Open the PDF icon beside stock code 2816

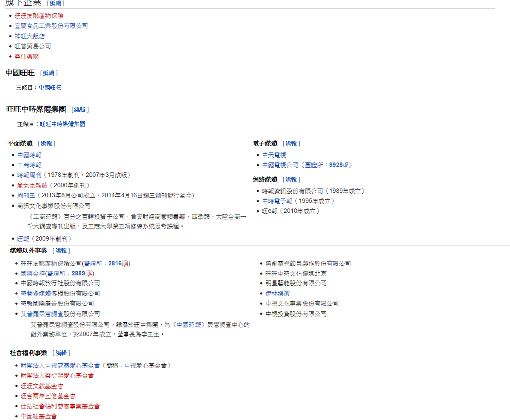tap(126, 263)
